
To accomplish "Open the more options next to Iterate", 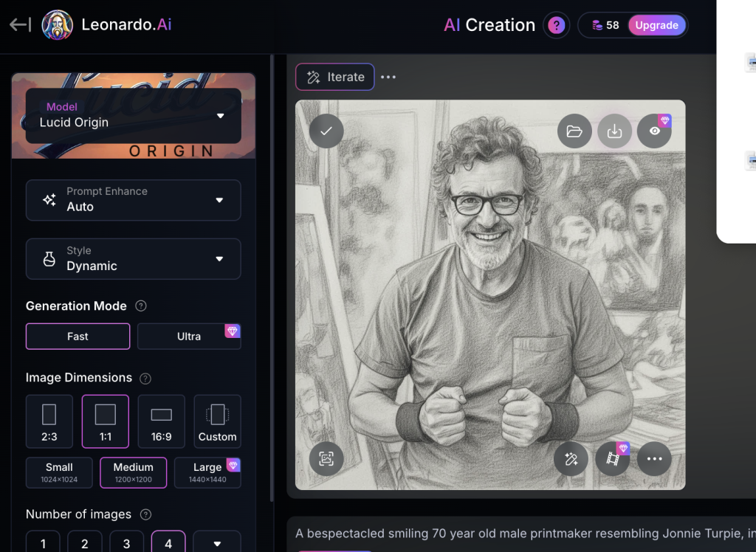I will point(388,77).
